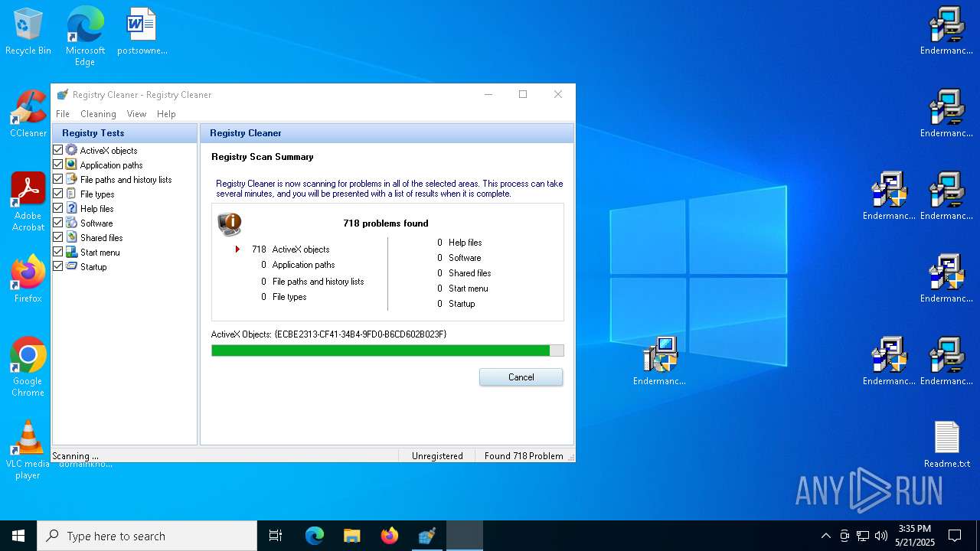Image resolution: width=980 pixels, height=551 pixels.
Task: Select the Microsoft Edge desktop shortcut
Action: tap(85, 36)
